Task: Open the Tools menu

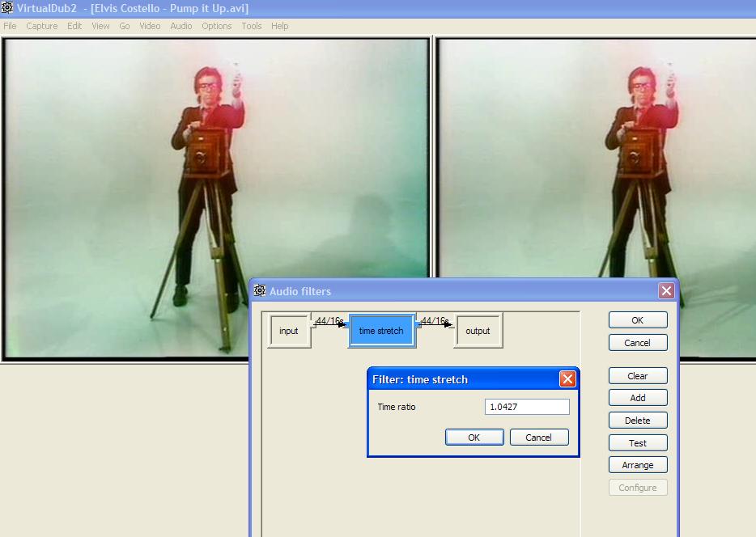Action: [252, 26]
